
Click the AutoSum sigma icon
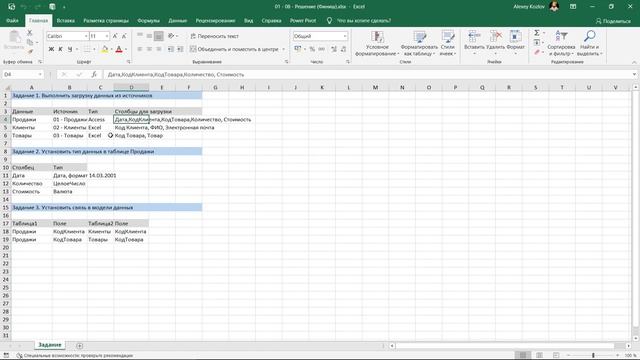pyautogui.click(x=537, y=33)
